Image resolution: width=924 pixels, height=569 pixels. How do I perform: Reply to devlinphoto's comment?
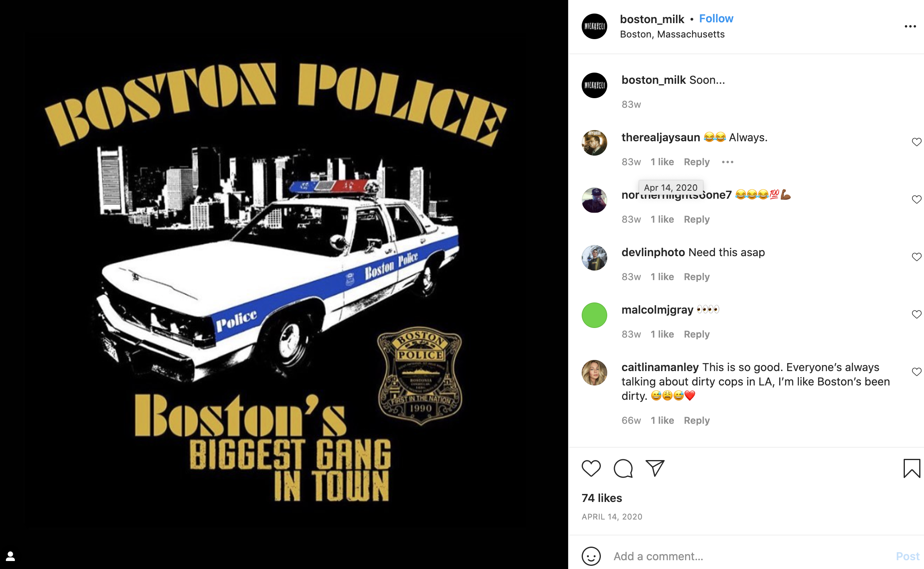click(x=697, y=277)
